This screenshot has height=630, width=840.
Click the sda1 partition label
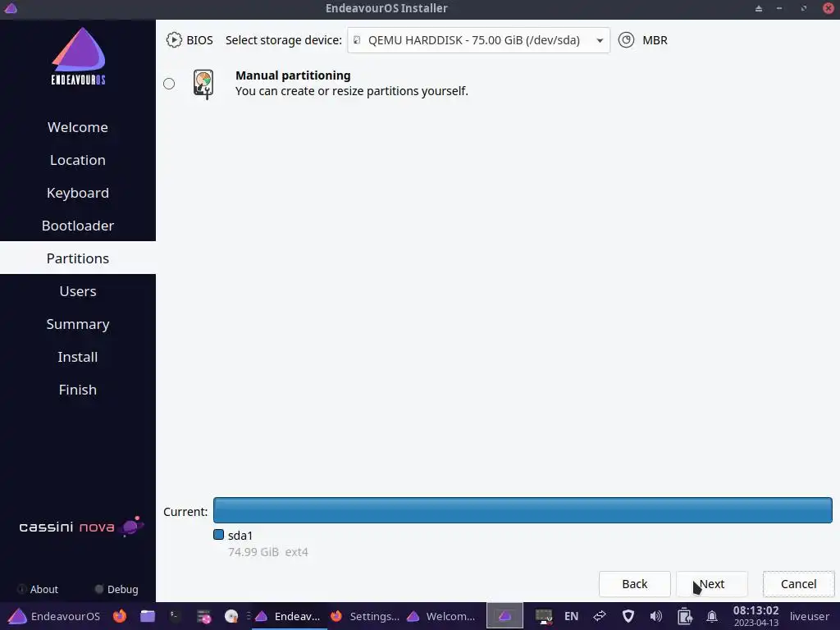240,535
